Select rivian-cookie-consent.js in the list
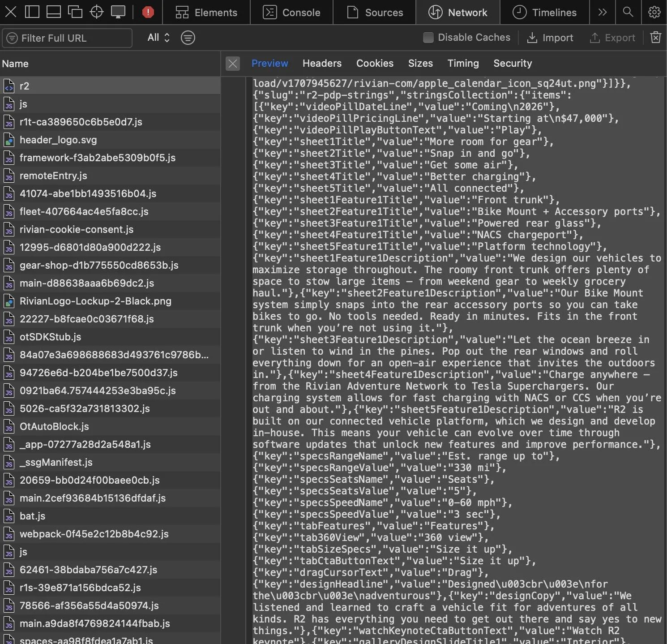667x644 pixels. point(110,229)
